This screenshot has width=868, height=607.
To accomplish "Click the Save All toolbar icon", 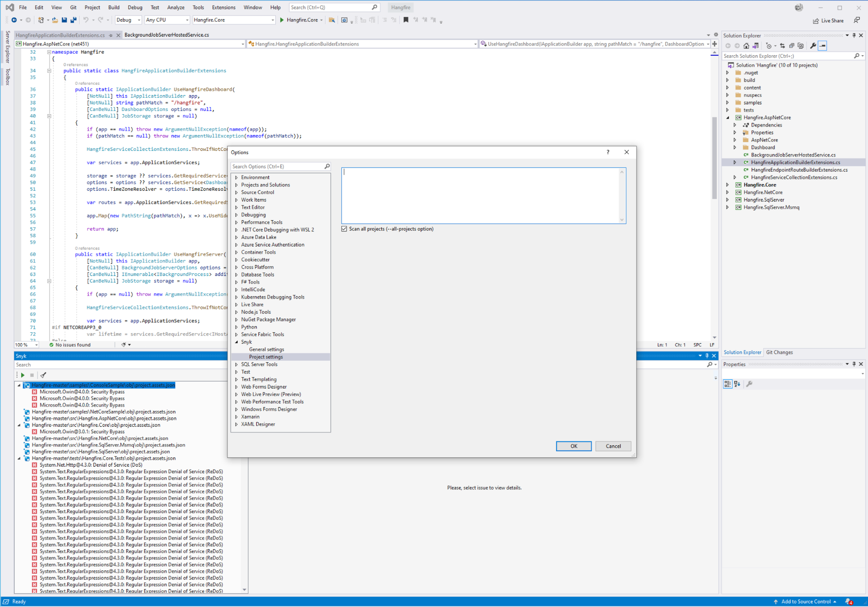I will point(73,20).
